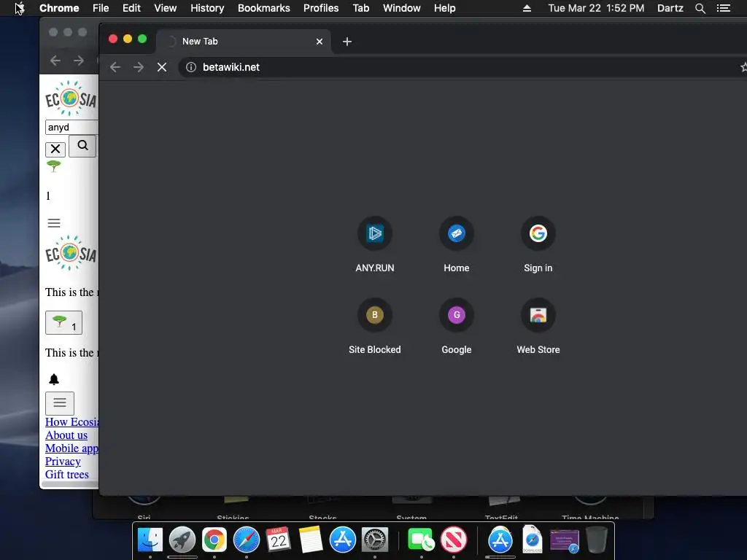Open the Downloads file in the Dock
The width and height of the screenshot is (747, 560).
pos(532,540)
